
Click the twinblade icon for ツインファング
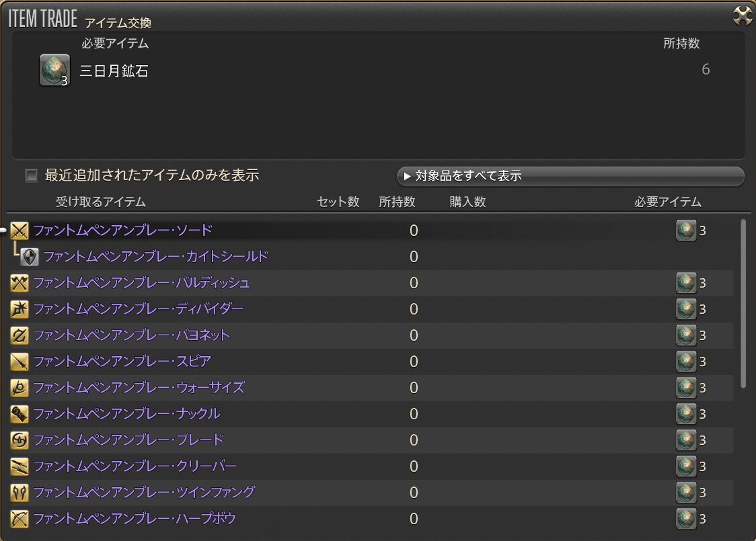[x=20, y=493]
